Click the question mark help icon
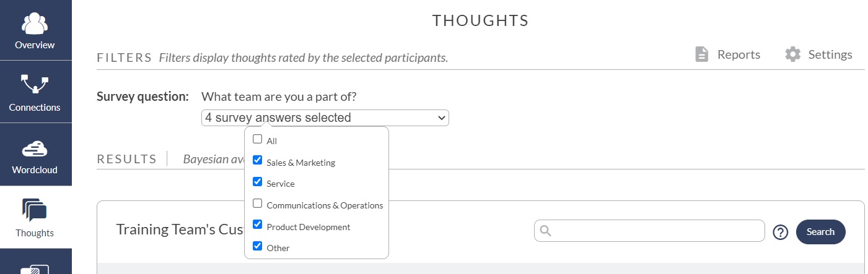Viewport: 868px width, 274px height. coord(781,232)
